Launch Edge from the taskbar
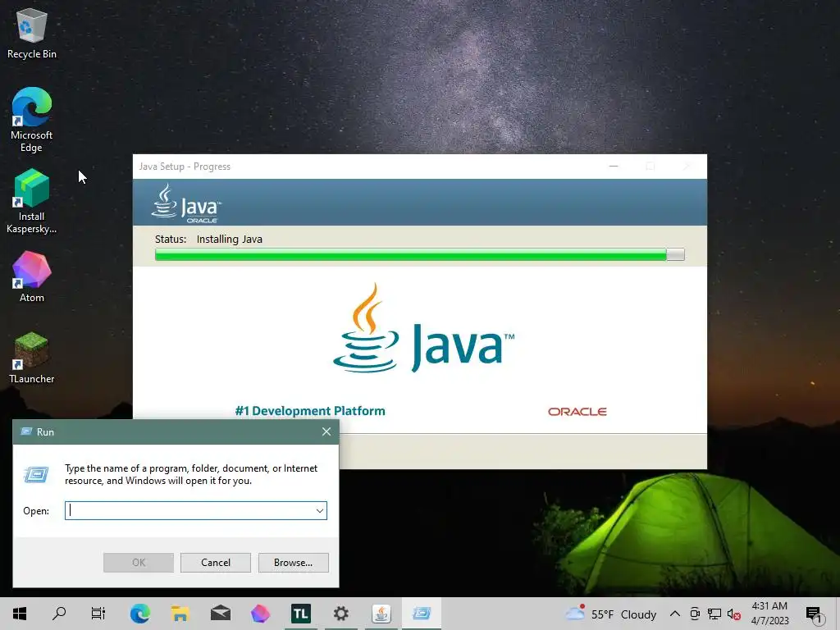This screenshot has width=840, height=630. 139,614
